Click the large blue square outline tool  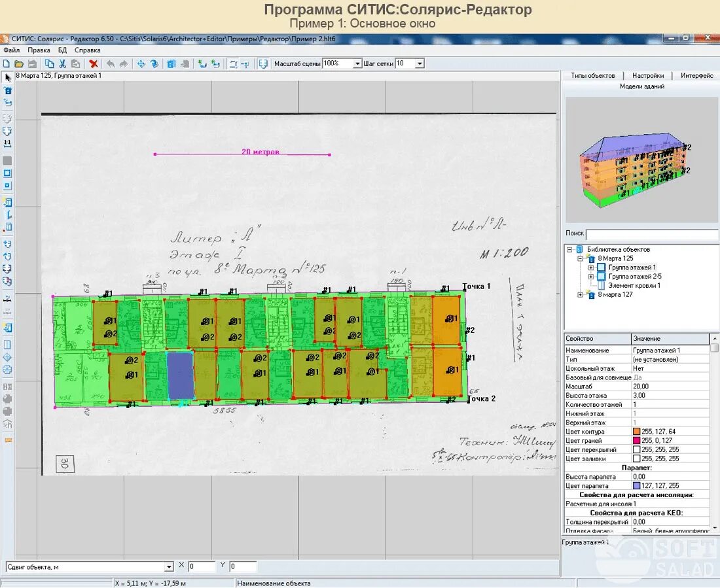coord(7,173)
